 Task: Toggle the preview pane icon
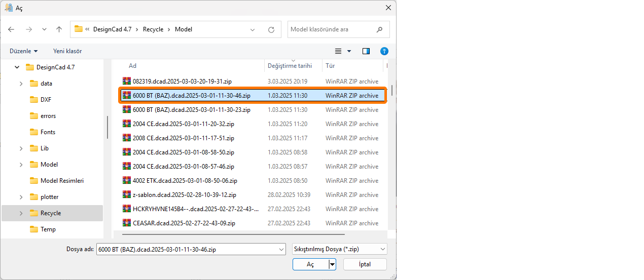click(366, 51)
